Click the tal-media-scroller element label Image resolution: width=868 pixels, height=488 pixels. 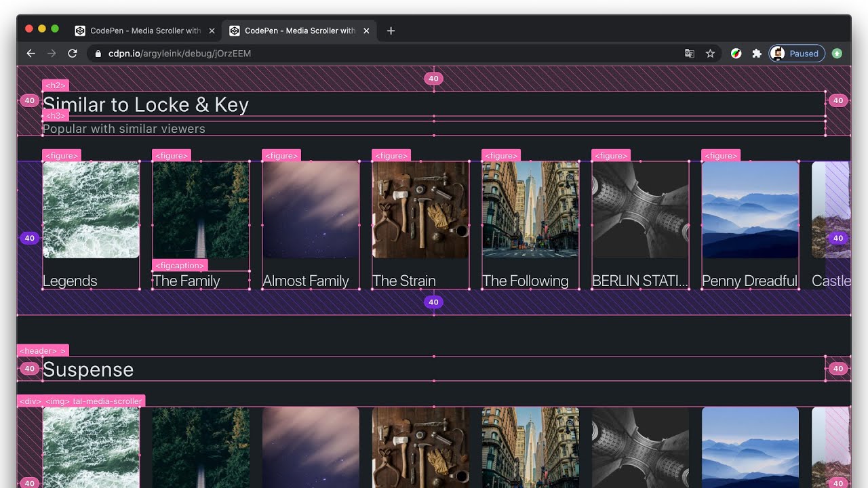coord(108,401)
